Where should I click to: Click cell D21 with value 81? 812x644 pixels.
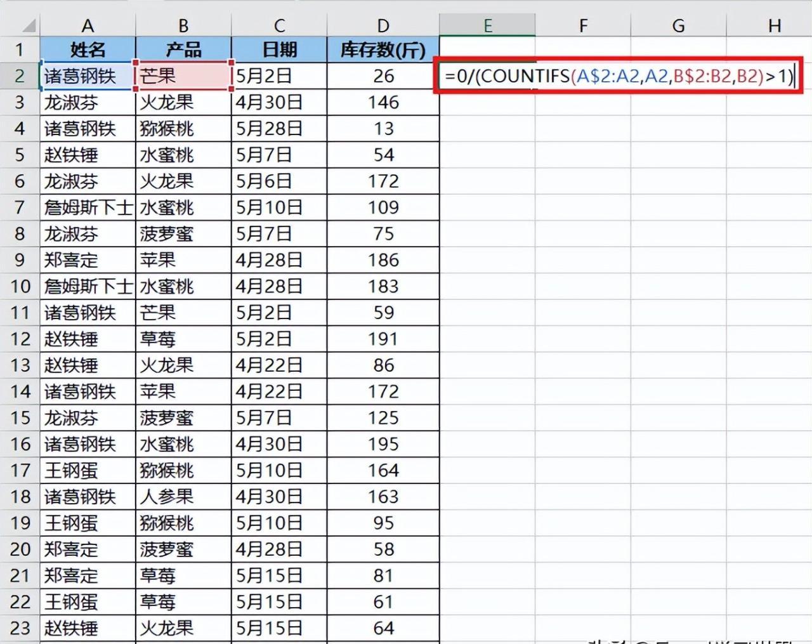[383, 576]
